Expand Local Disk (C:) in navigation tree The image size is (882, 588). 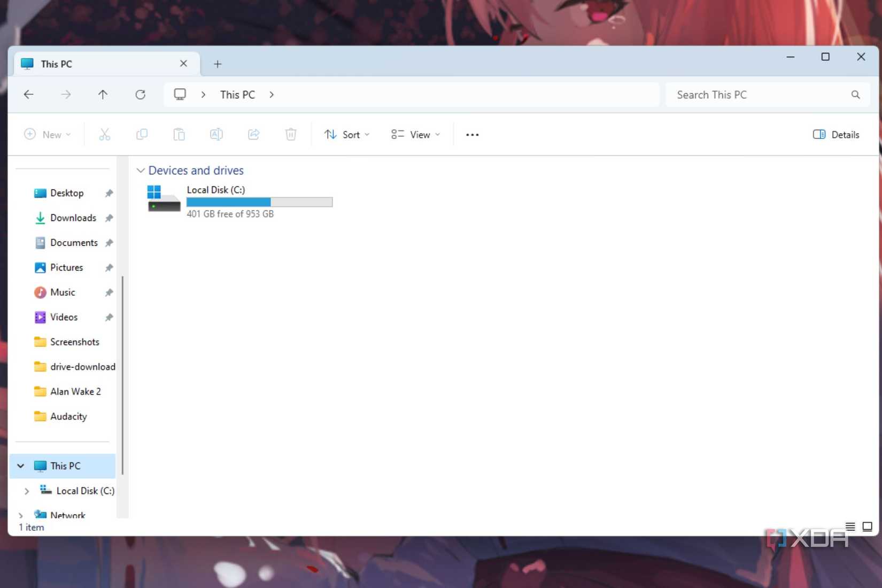27,491
